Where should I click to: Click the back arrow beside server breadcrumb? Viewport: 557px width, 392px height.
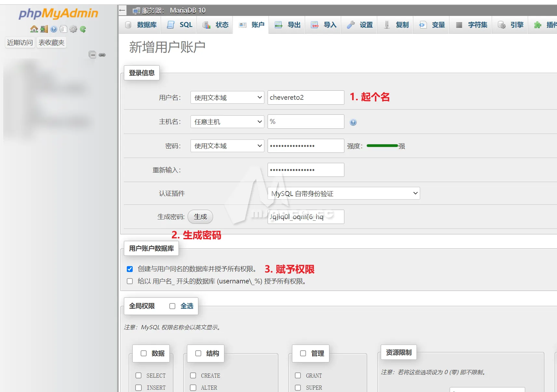click(x=122, y=10)
